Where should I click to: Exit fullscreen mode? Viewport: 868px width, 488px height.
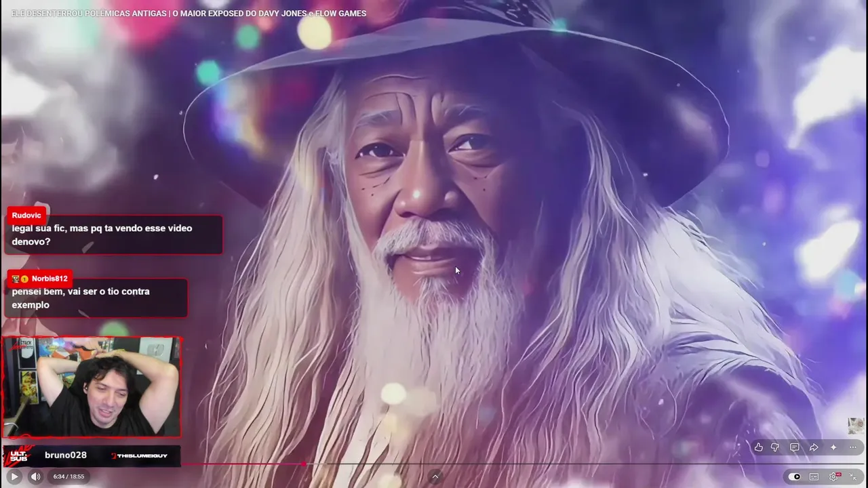pos(853,476)
